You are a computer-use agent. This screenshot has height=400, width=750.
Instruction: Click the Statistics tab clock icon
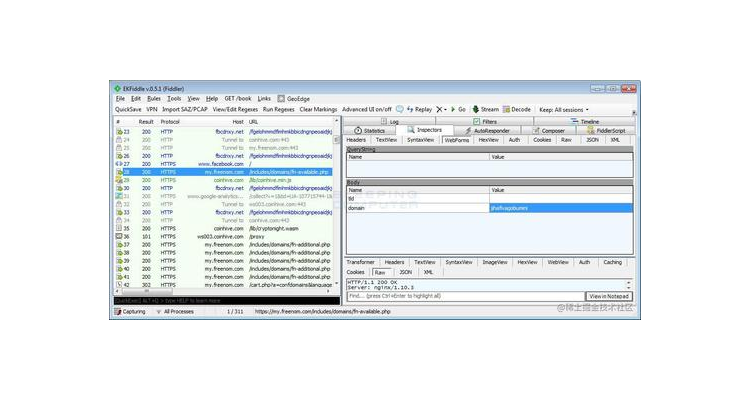tap(358, 130)
